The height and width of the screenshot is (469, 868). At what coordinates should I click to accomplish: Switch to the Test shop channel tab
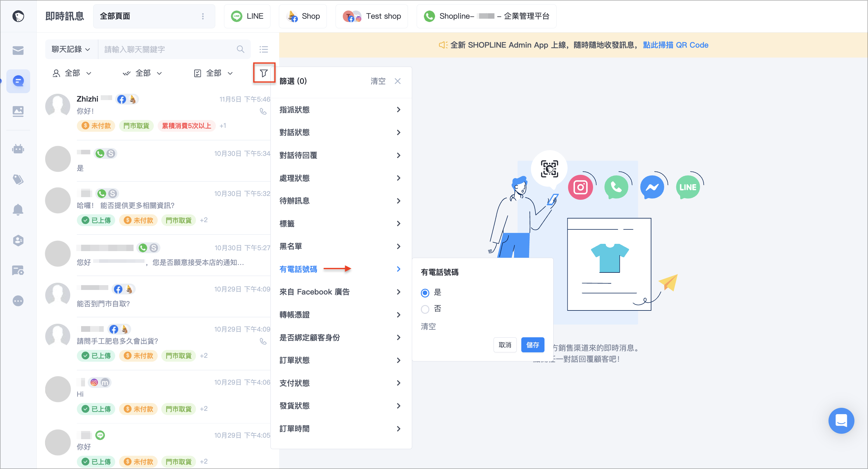point(371,16)
